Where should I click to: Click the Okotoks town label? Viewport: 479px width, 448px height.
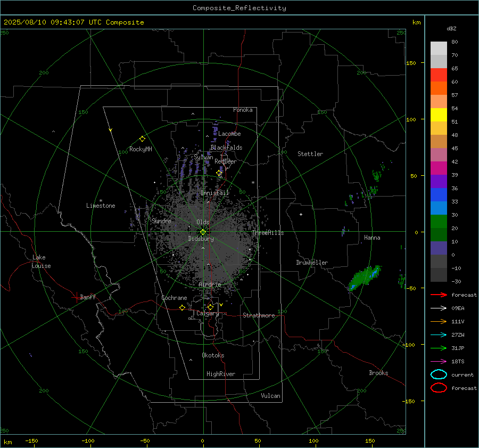[x=213, y=355]
